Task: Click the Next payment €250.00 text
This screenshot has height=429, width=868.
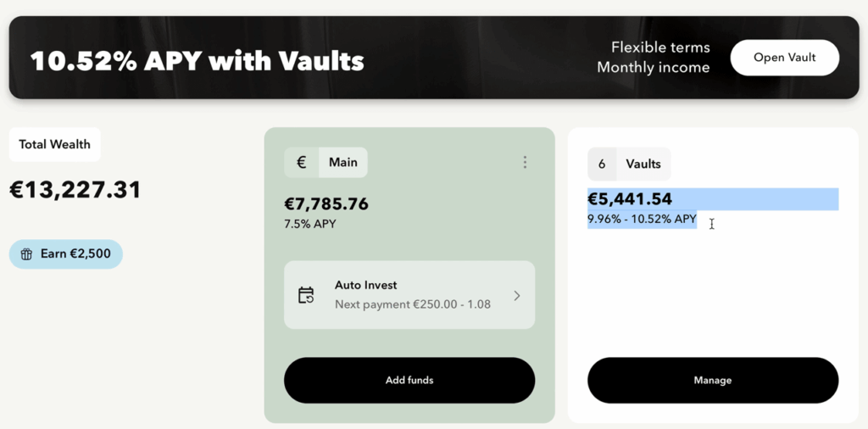Action: point(412,304)
